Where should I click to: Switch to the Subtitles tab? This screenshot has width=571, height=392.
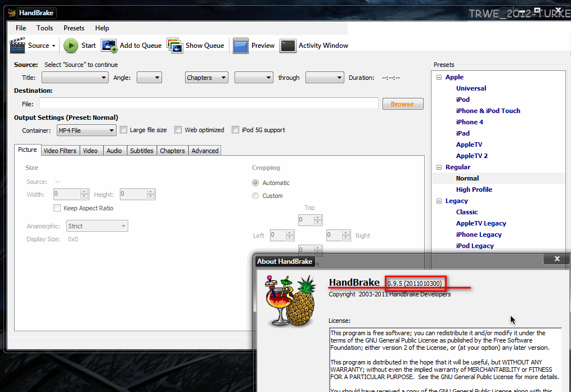[142, 151]
